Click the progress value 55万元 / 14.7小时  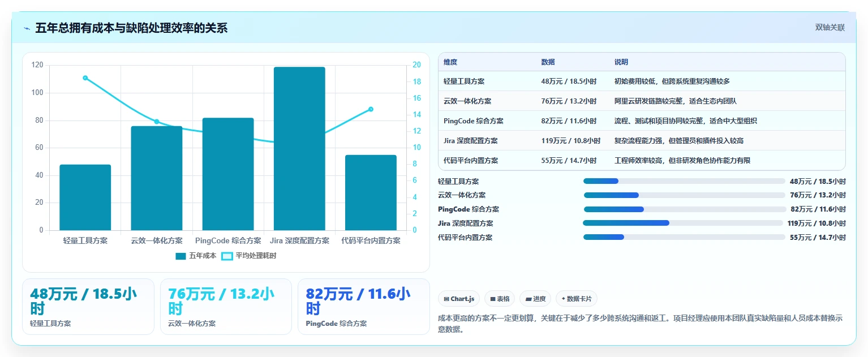pyautogui.click(x=818, y=238)
